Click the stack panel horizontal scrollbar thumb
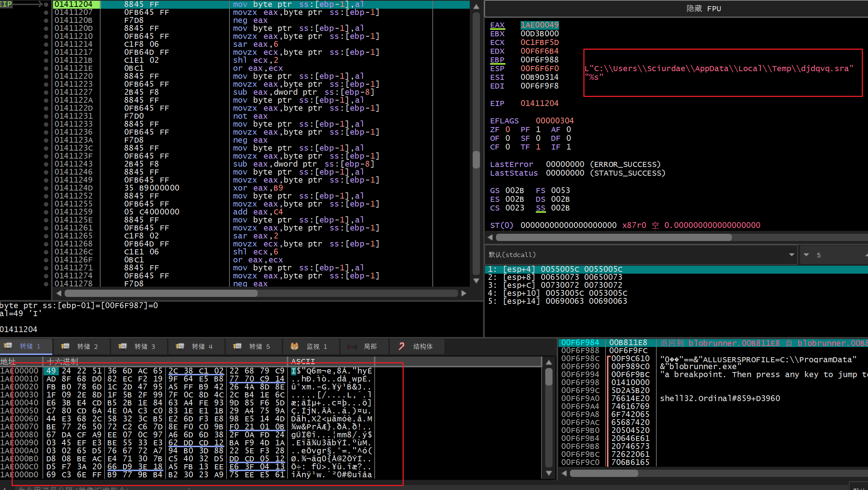 pyautogui.click(x=604, y=473)
